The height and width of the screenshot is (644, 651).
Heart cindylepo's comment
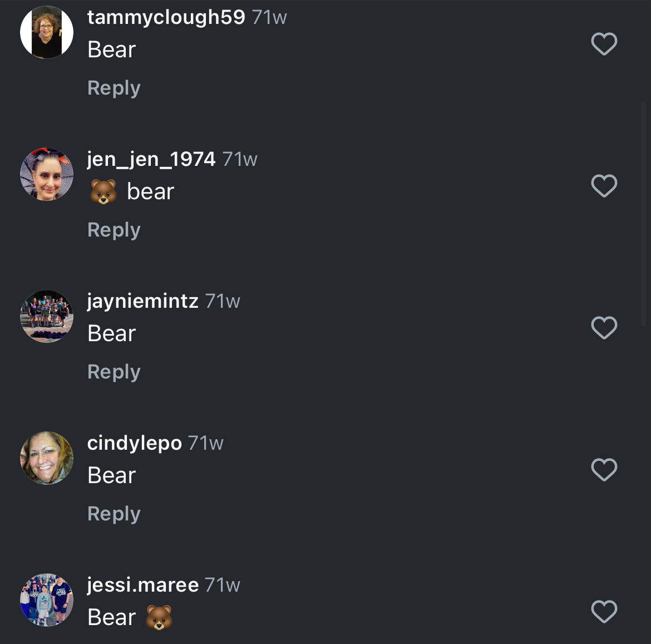(604, 470)
